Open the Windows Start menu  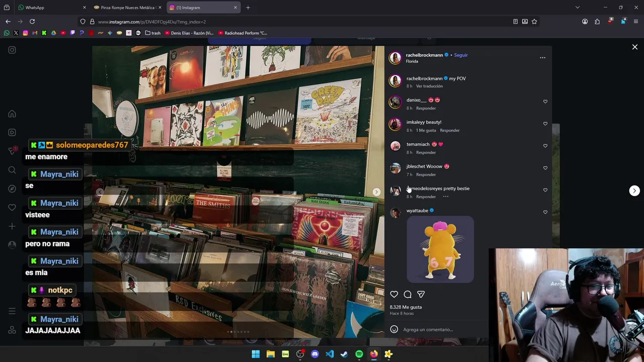point(256,354)
